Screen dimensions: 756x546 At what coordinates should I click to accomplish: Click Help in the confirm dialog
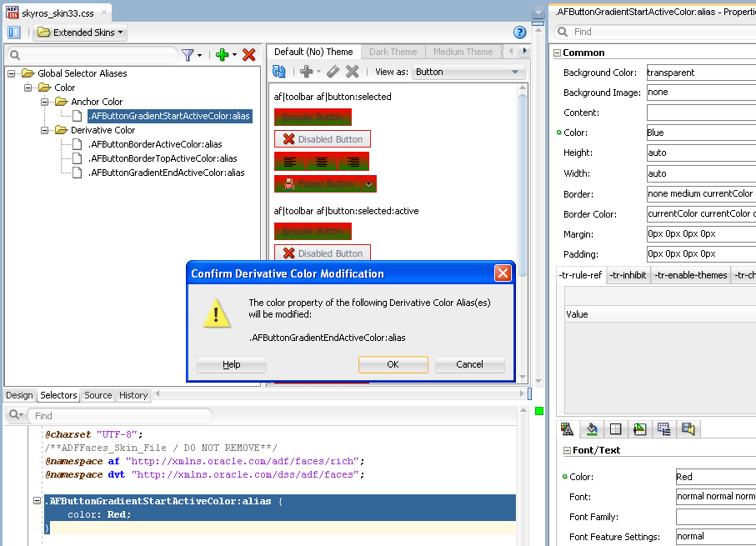coord(232,364)
